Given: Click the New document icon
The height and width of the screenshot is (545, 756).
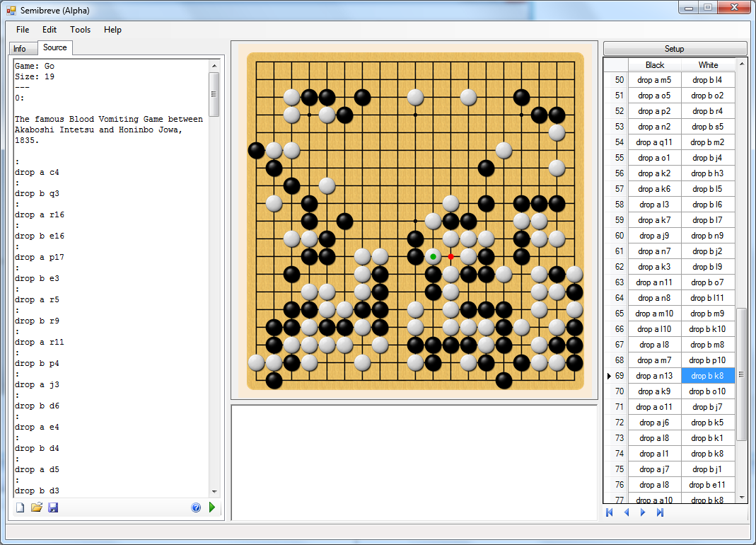Looking at the screenshot, I should (x=20, y=507).
